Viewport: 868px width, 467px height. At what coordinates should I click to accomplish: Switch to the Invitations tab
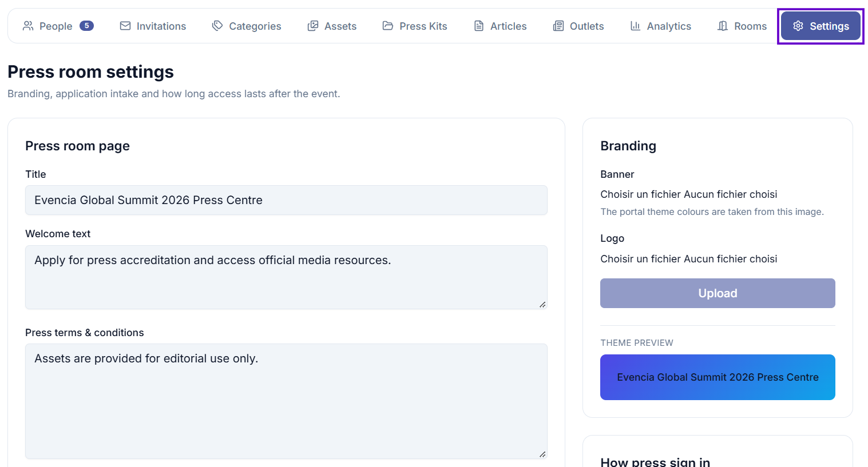click(x=153, y=26)
